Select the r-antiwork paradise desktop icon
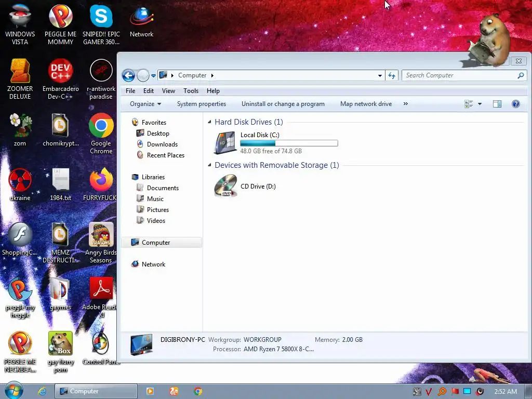Image resolution: width=532 pixels, height=399 pixels. (101, 79)
